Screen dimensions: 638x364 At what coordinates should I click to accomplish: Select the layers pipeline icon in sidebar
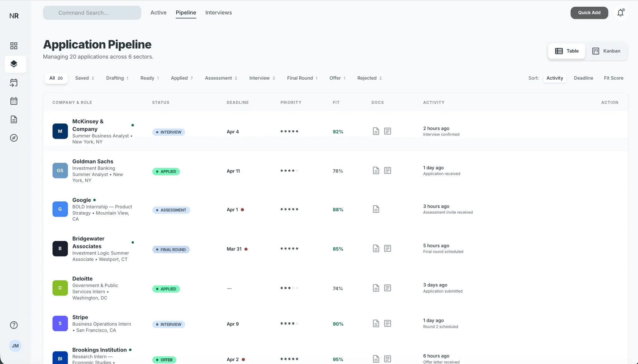(14, 64)
